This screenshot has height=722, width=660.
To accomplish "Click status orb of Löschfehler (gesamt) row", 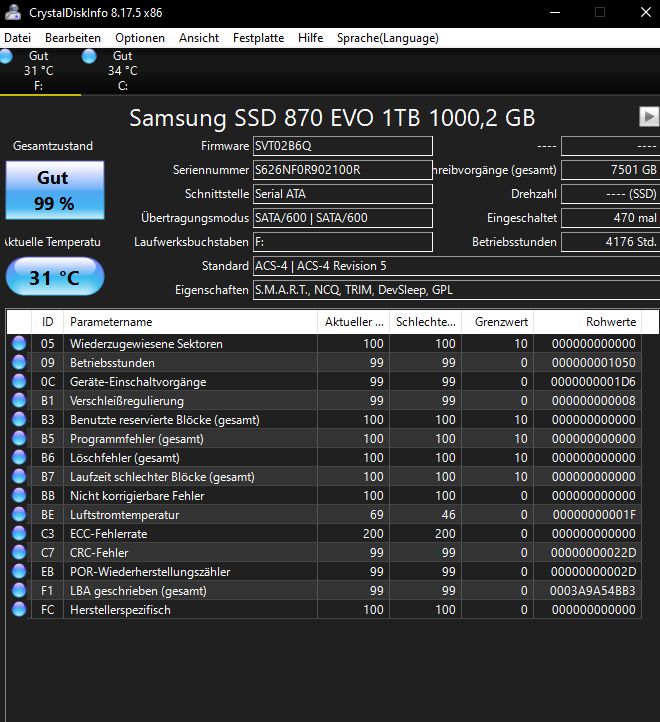I will (19, 458).
